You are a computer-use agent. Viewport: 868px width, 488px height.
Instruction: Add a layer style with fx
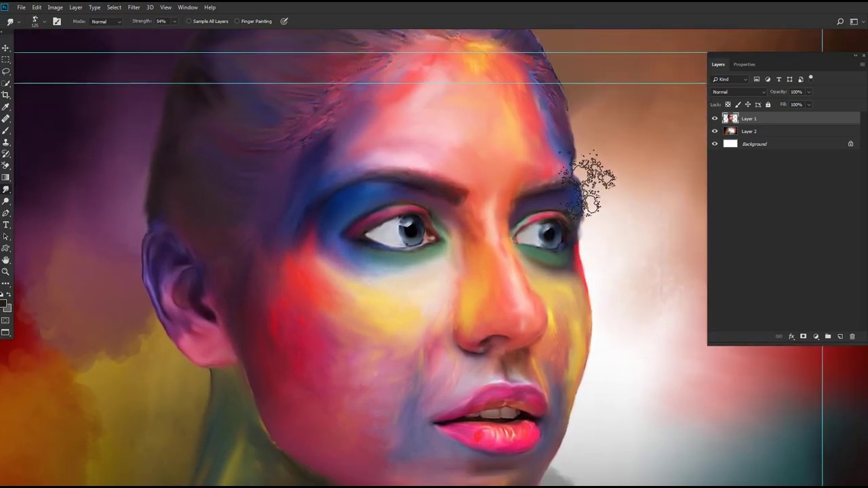point(791,336)
